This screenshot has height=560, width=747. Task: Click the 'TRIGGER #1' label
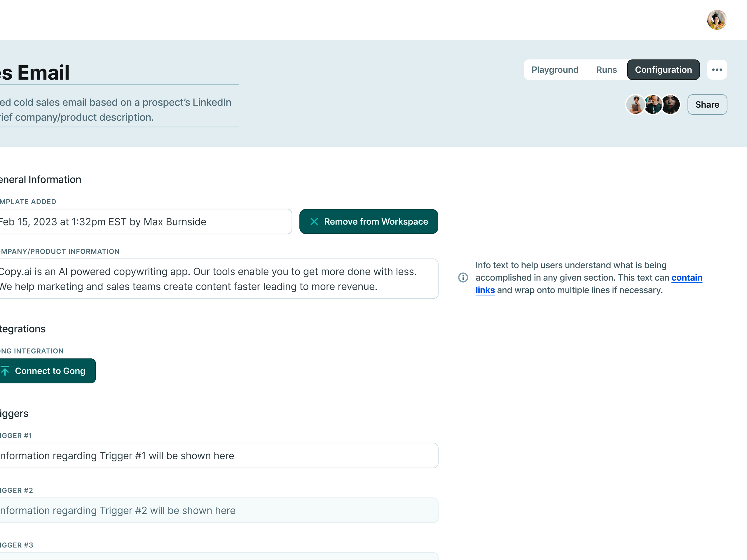pyautogui.click(x=16, y=436)
